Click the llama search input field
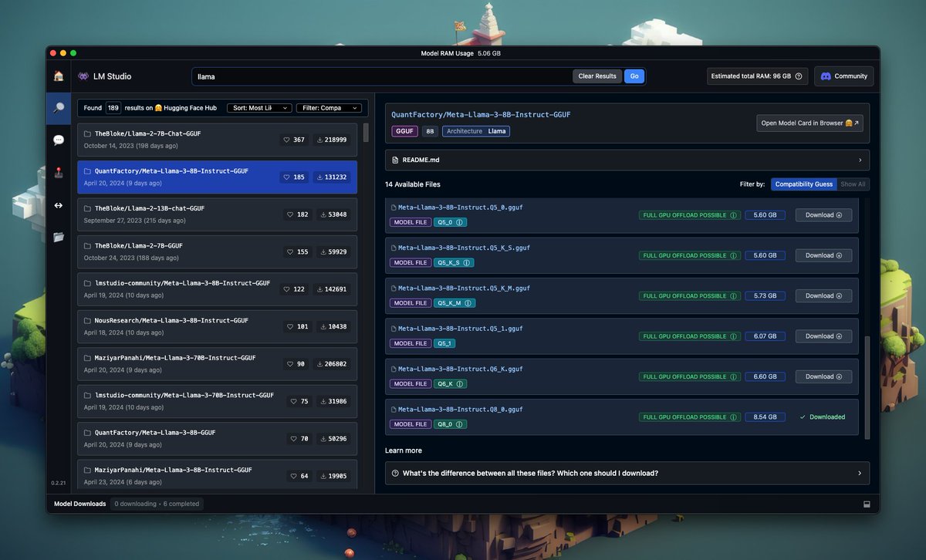This screenshot has width=926, height=560. tap(382, 76)
